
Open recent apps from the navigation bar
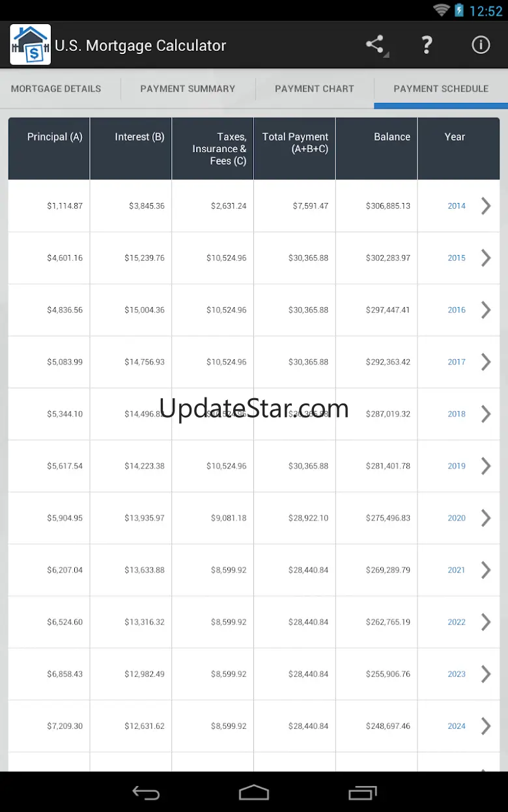[362, 792]
